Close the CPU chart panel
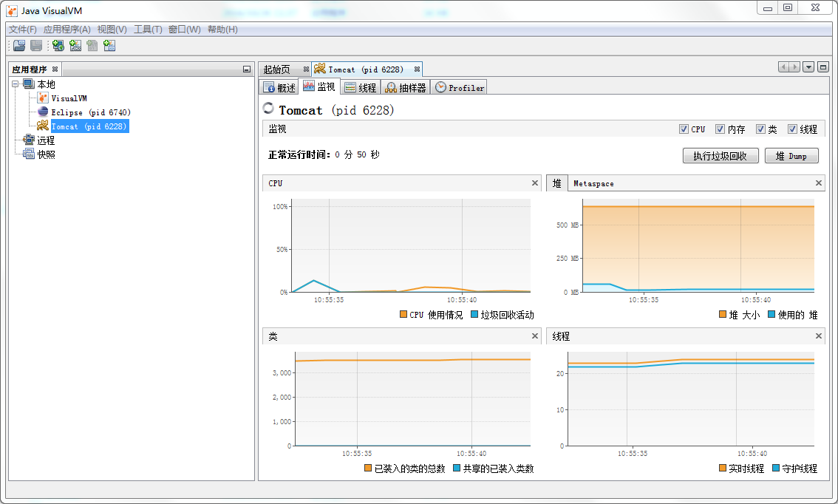Screen dimensions: 838x504 tap(535, 183)
